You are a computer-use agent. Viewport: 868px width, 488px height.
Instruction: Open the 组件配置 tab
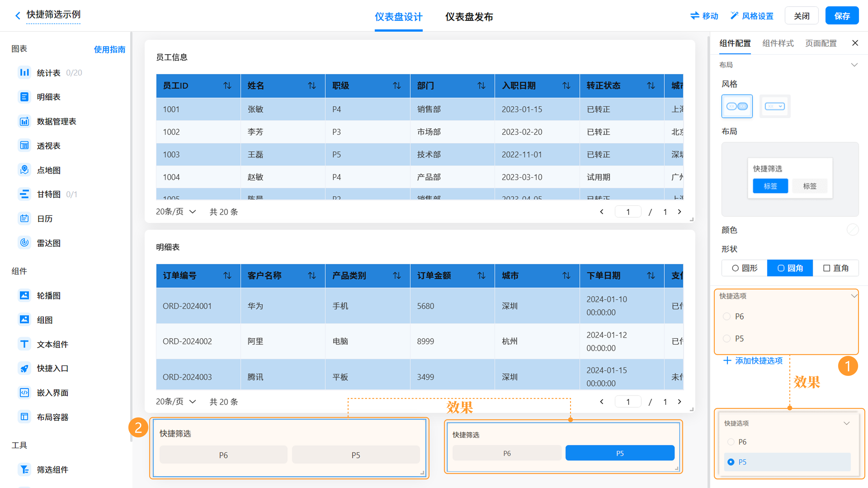(735, 43)
